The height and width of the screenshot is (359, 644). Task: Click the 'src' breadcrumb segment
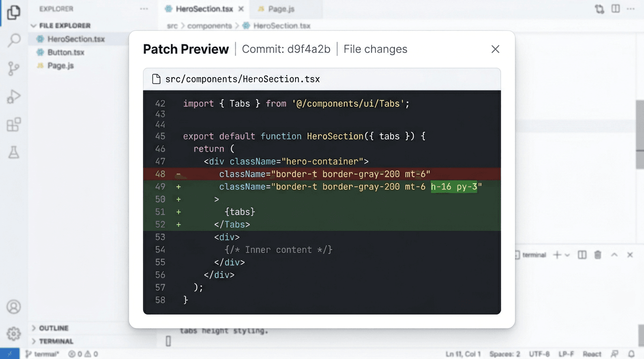(172, 26)
